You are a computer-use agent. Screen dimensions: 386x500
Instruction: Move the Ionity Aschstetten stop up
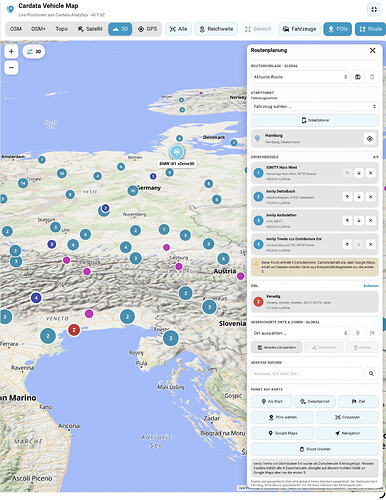point(347,220)
